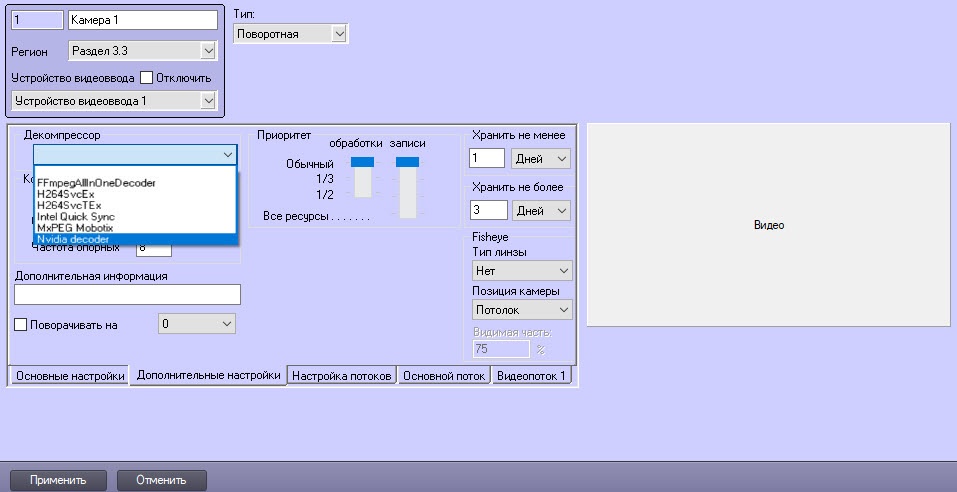Expand the Тип линзы dropdown

coord(522,270)
